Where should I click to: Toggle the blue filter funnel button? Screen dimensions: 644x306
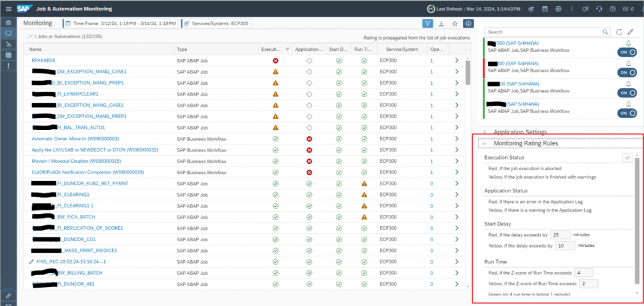428,23
